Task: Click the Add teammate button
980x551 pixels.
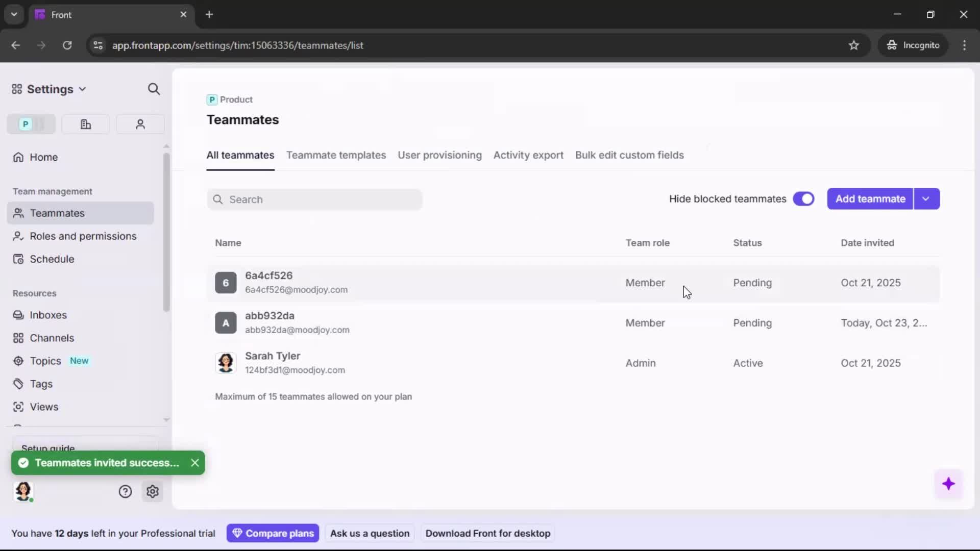Action: (x=870, y=199)
